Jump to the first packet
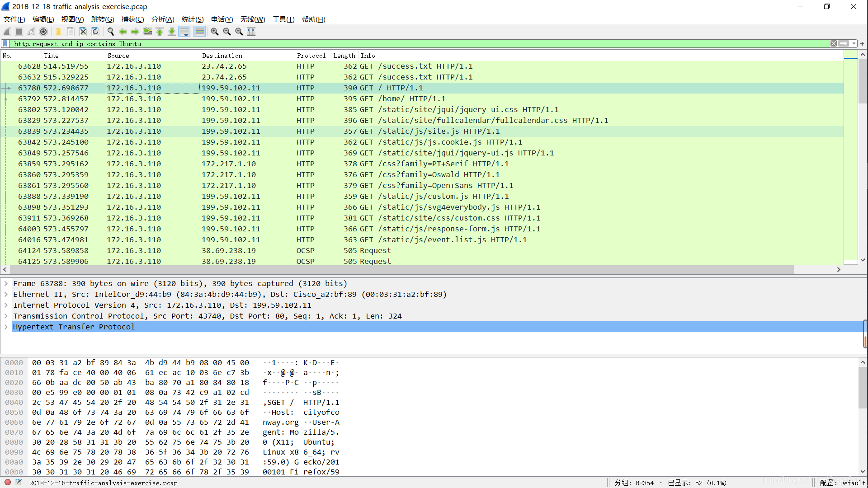The height and width of the screenshot is (488, 868). (x=160, y=32)
